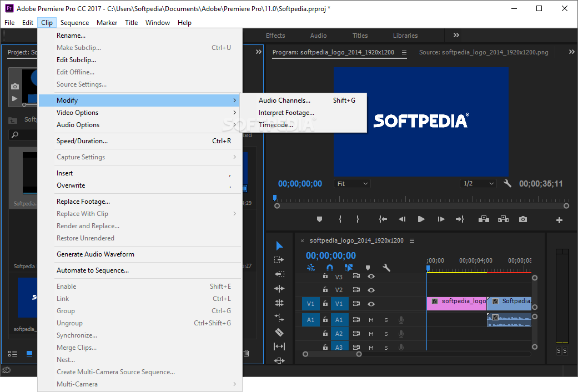Click the Extract button
The height and width of the screenshot is (392, 578).
[503, 219]
